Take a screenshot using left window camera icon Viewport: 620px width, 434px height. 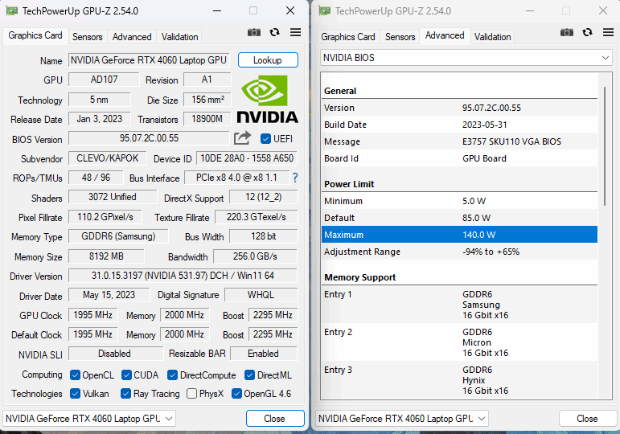coord(254,32)
